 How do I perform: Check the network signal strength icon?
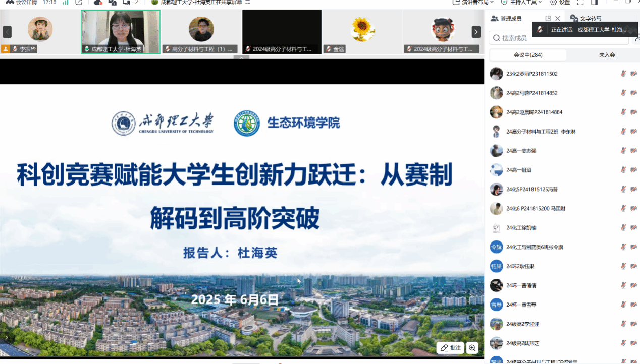(x=65, y=3)
